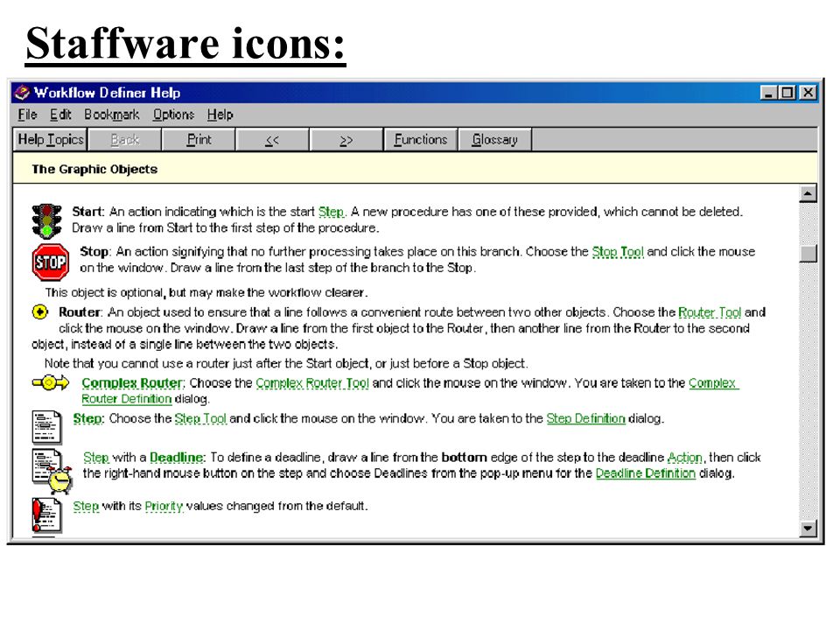The image size is (840, 630).
Task: Click the Help Topics button
Action: (x=51, y=139)
